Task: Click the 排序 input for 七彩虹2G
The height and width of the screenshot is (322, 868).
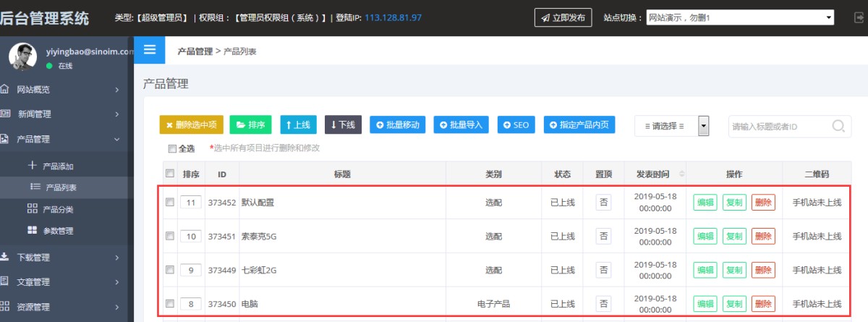Action: [x=190, y=270]
